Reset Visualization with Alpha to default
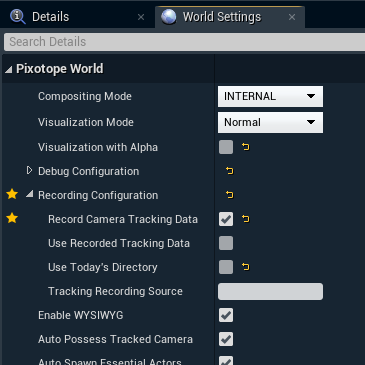Screen dimensions: 365x365 click(x=246, y=147)
